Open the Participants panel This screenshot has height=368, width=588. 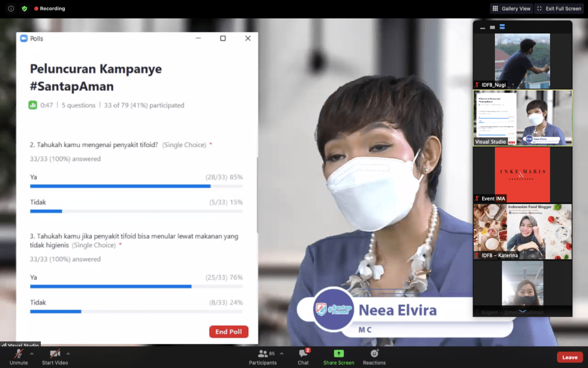pyautogui.click(x=262, y=354)
